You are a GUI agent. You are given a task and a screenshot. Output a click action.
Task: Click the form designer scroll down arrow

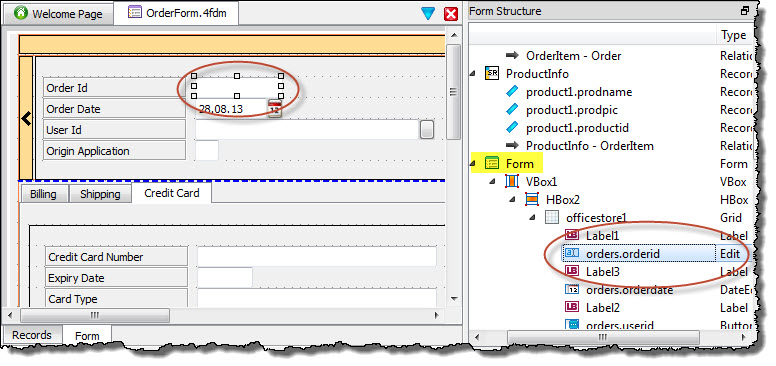point(453,299)
